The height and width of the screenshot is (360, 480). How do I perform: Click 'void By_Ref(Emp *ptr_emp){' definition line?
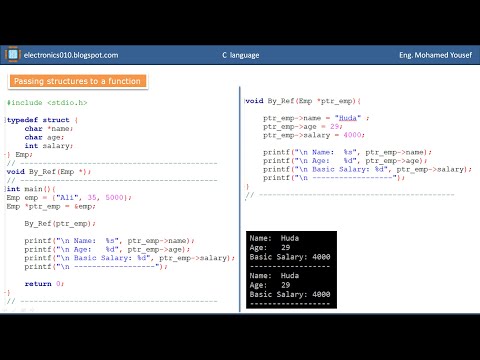(303, 101)
